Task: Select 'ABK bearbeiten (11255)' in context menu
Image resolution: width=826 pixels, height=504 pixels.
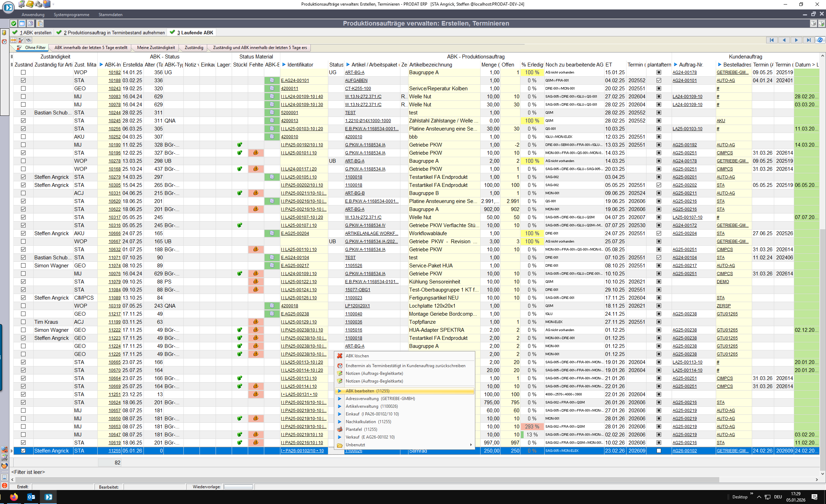Action: [367, 391]
